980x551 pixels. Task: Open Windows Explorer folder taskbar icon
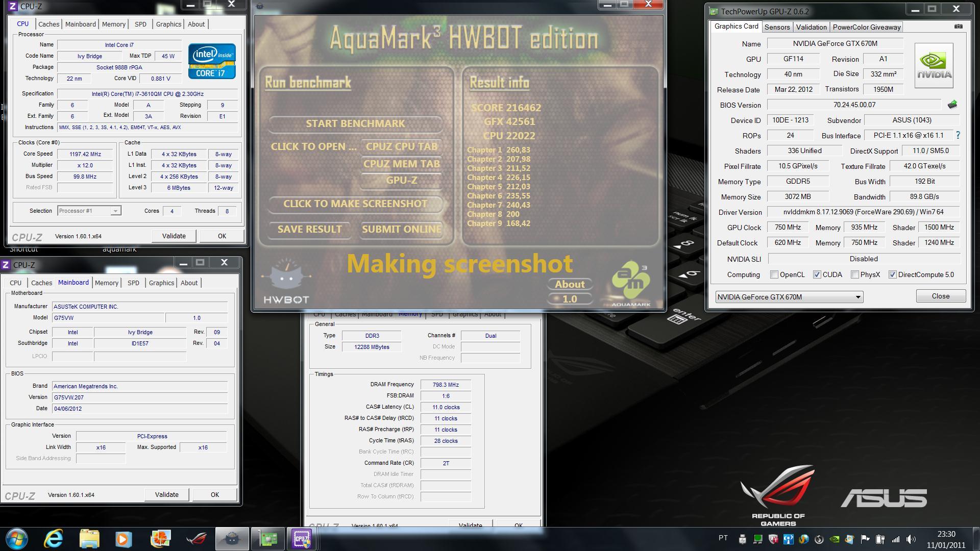pos(89,539)
